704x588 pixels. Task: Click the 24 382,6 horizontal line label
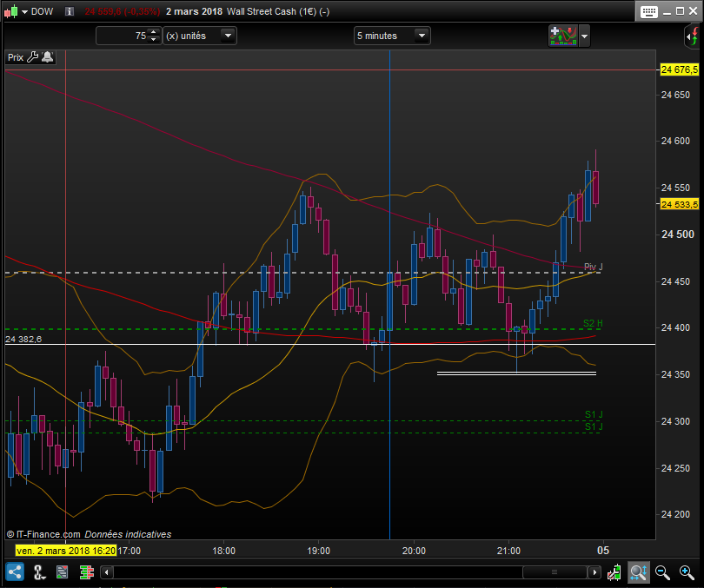click(x=23, y=339)
